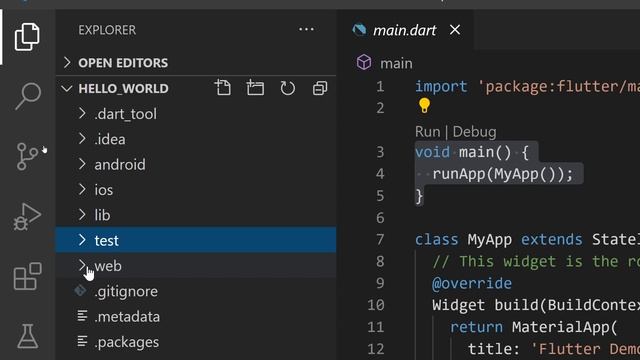The height and width of the screenshot is (360, 640).
Task: Open the .packages file
Action: [196, 342]
